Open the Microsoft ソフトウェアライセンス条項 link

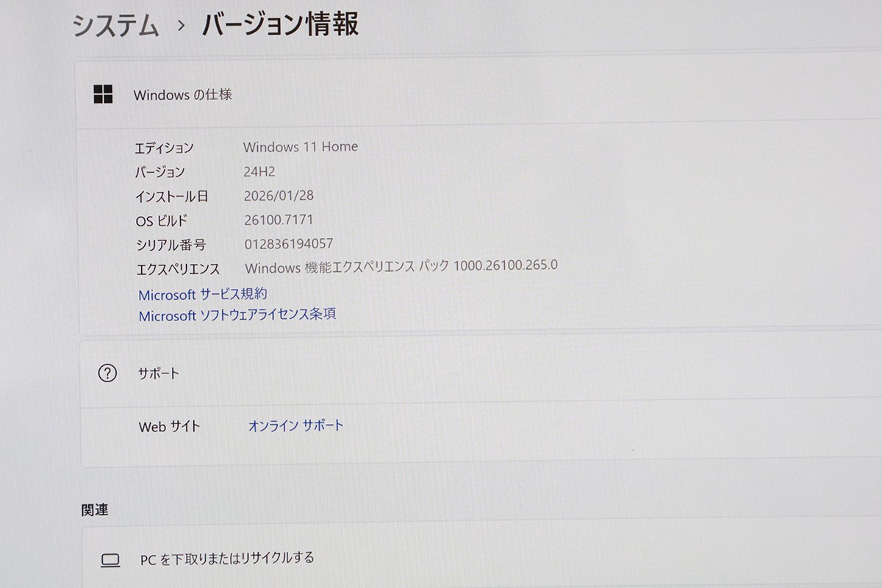237,314
